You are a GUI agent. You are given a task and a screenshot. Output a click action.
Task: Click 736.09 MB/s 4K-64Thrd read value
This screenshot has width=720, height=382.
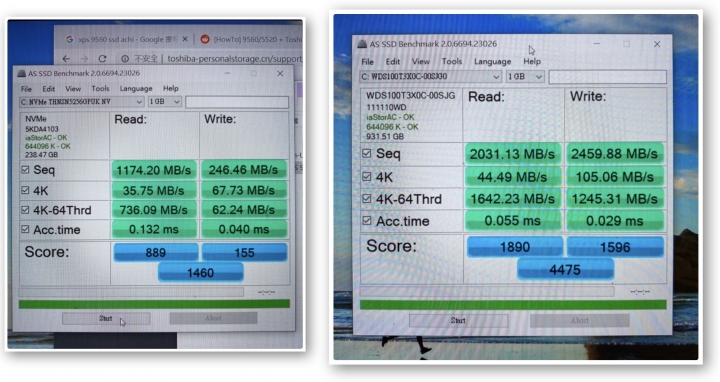tap(154, 210)
